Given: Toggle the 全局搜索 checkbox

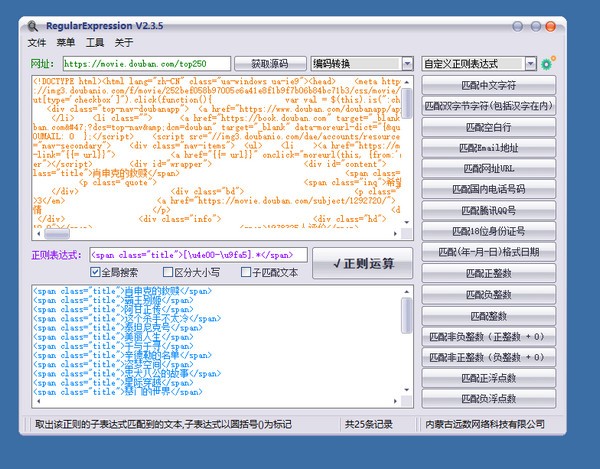Looking at the screenshot, I should tap(97, 272).
